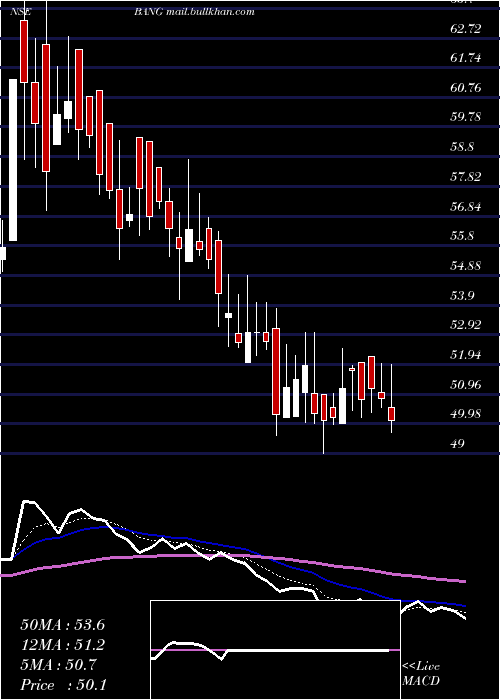Click the last red candlestick on the right

tap(392, 414)
